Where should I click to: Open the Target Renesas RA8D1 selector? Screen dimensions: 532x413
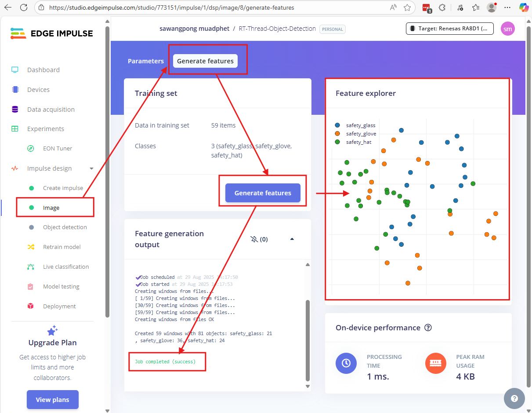(449, 29)
